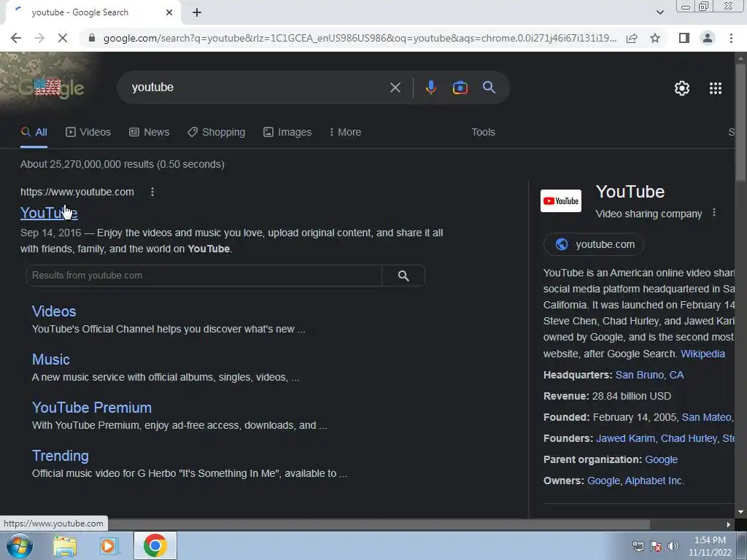Viewport: 747px width, 560px height.
Task: Open the Action Center flag tray icon
Action: [656, 546]
